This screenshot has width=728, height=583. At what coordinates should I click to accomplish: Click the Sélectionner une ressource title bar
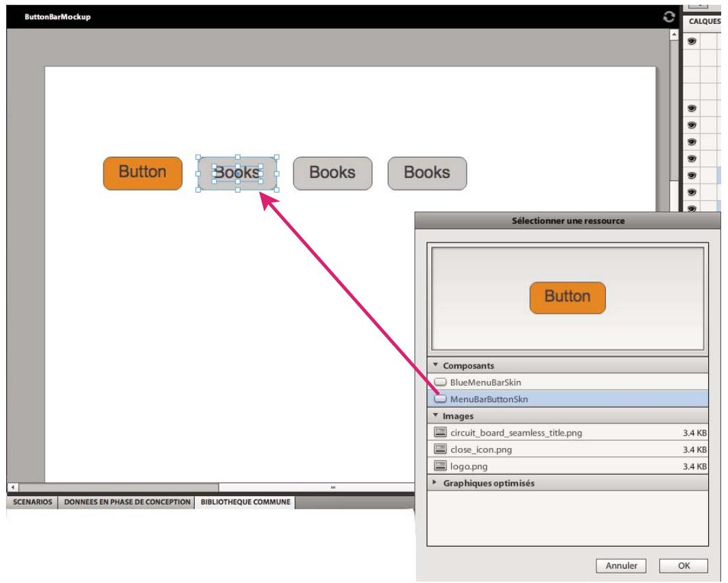pyautogui.click(x=568, y=221)
